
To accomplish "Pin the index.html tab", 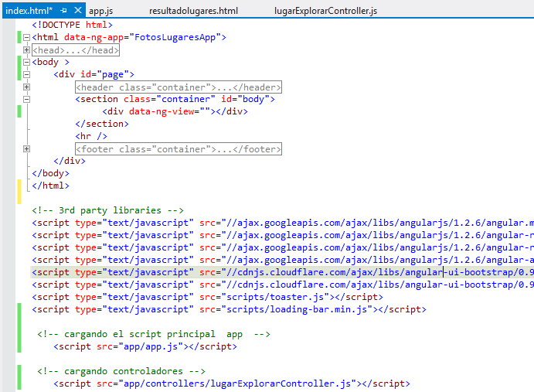I will tap(63, 11).
